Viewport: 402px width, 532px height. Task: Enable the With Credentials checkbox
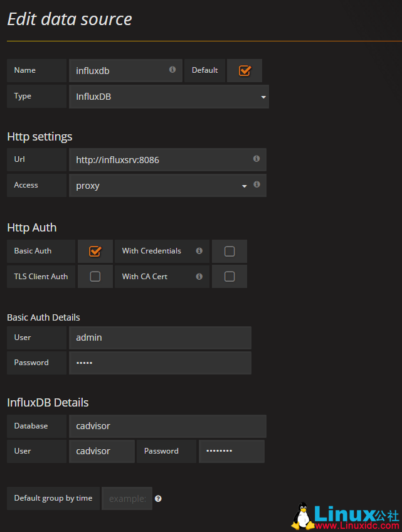pyautogui.click(x=230, y=251)
